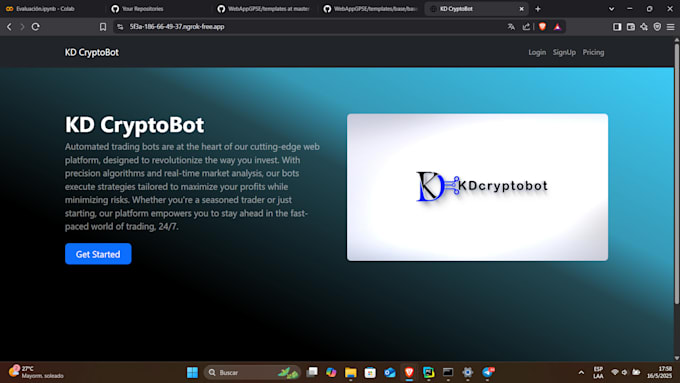Show hidden system tray icons
680x383 pixels.
(581, 373)
